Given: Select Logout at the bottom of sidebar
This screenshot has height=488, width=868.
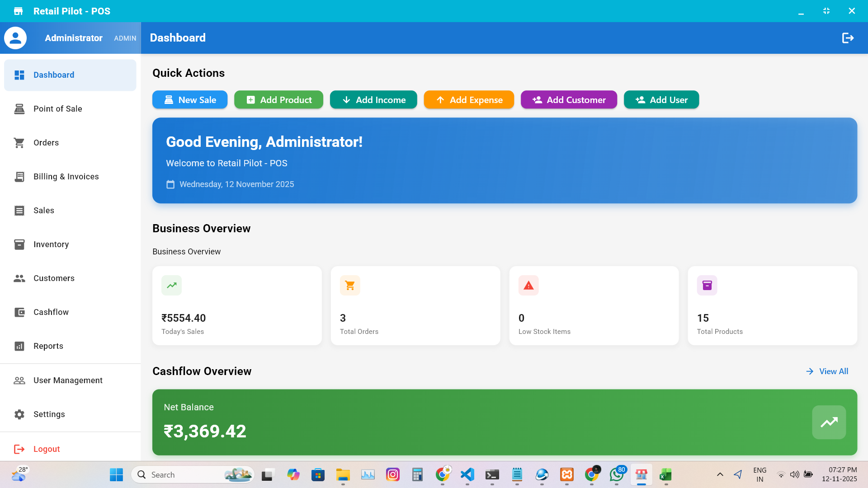Looking at the screenshot, I should coord(46,449).
